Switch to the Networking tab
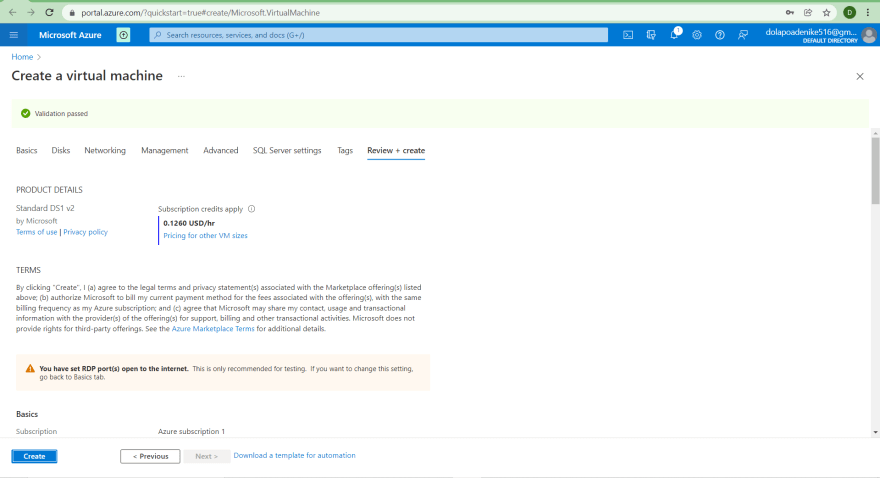 [x=105, y=150]
